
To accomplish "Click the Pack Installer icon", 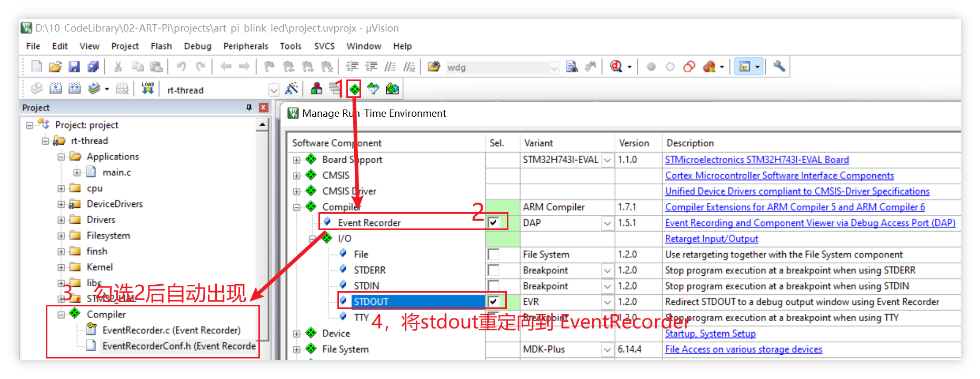I will 392,88.
